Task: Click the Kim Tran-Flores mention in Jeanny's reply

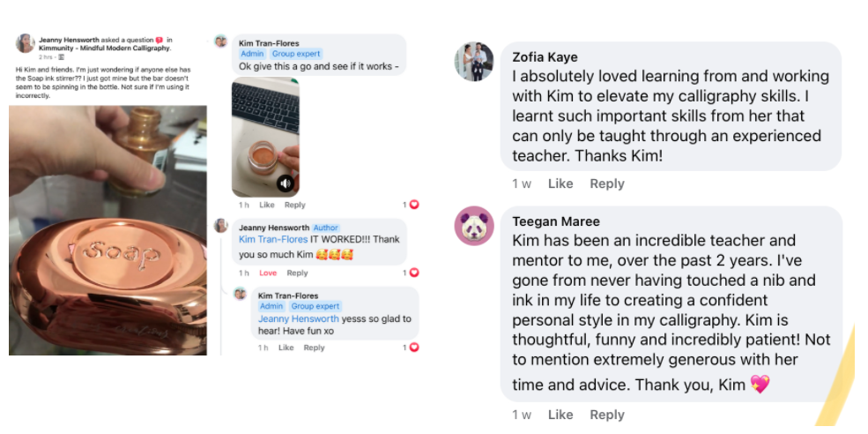Action: click(x=273, y=239)
